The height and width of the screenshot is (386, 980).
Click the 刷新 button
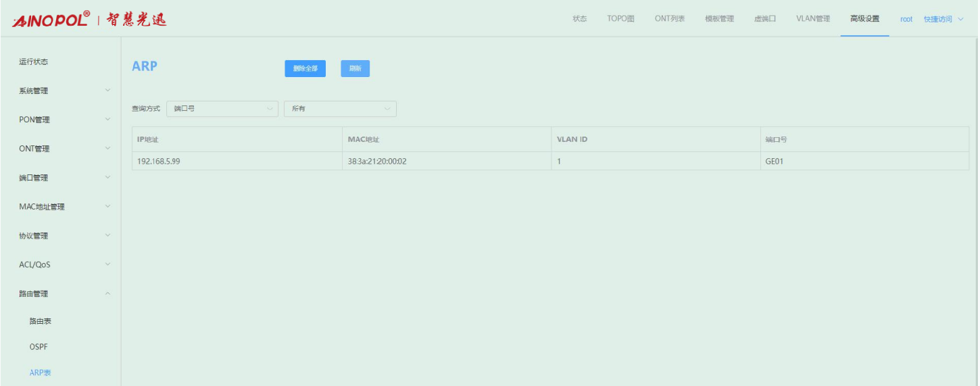tap(355, 69)
